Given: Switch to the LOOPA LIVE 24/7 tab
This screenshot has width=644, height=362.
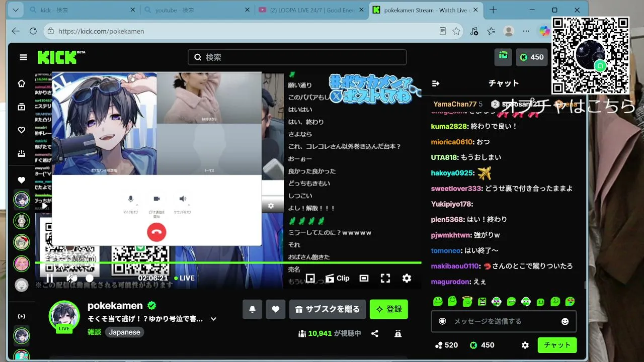Looking at the screenshot, I should pyautogui.click(x=311, y=10).
